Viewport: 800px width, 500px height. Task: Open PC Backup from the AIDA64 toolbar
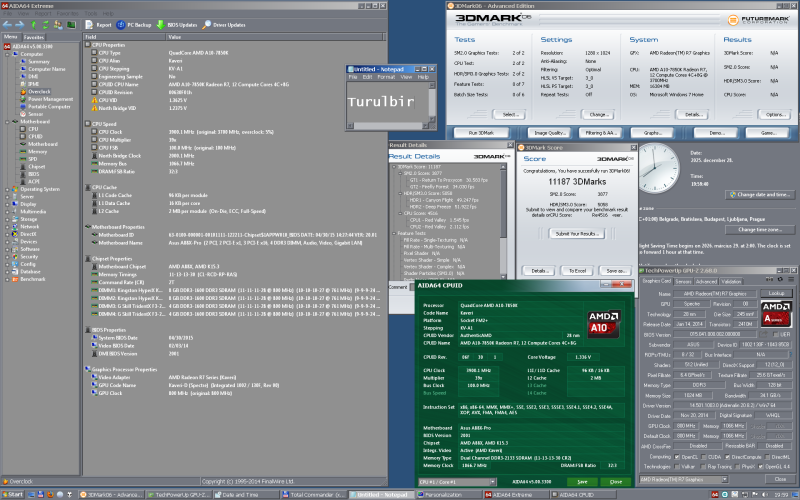(134, 24)
